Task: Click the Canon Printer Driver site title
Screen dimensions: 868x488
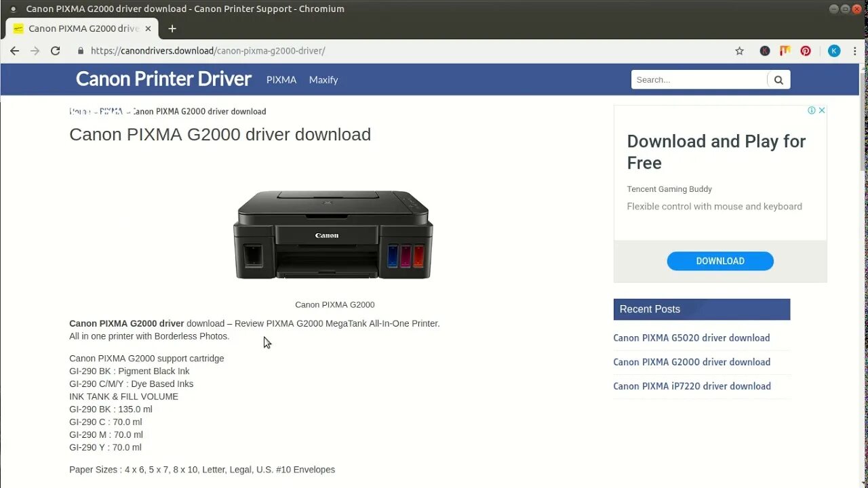Action: pos(163,79)
